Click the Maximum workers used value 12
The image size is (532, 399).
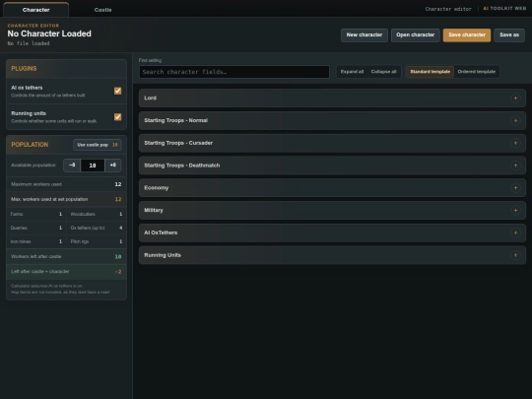point(118,184)
